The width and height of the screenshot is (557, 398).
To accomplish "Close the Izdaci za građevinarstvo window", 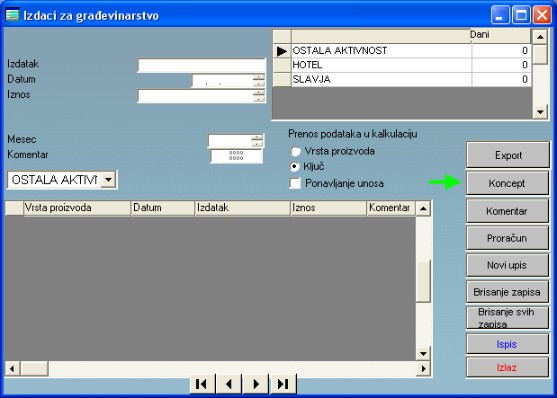I will [x=542, y=15].
